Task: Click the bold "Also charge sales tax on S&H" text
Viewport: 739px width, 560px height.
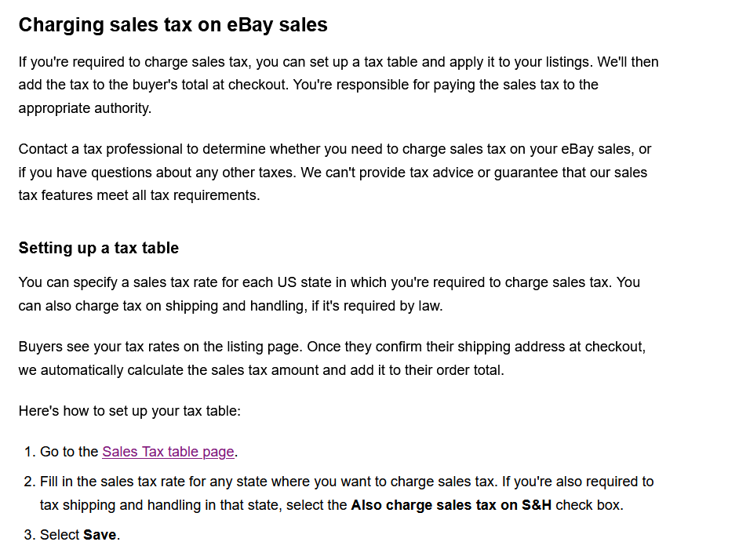Action: point(451,505)
